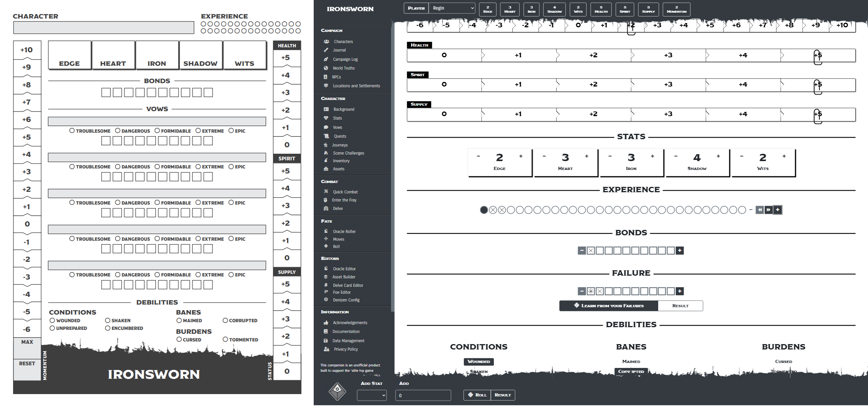This screenshot has width=868, height=406.
Task: Set Health track to +3
Action: [668, 55]
